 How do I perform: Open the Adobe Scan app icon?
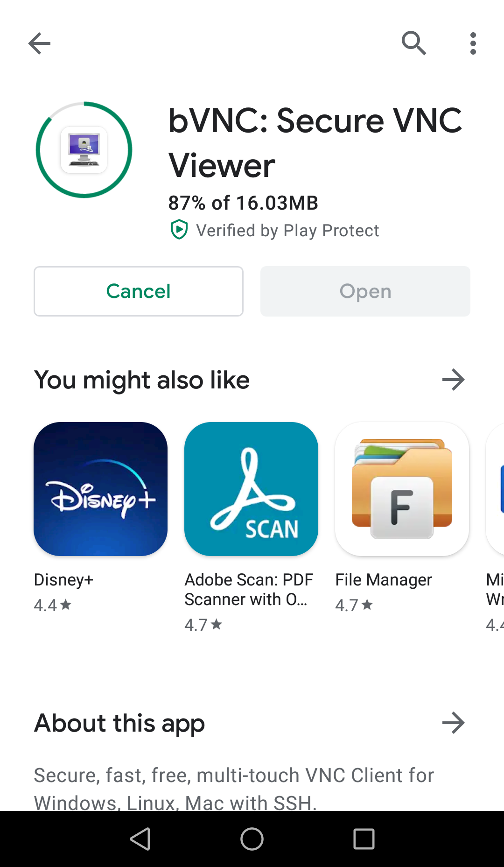pos(251,489)
